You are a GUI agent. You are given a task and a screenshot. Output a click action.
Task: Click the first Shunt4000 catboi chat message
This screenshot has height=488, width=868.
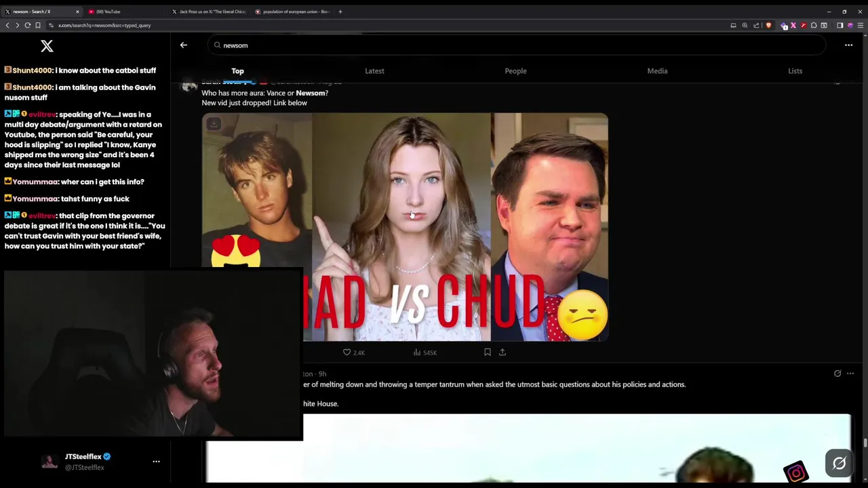(80, 70)
